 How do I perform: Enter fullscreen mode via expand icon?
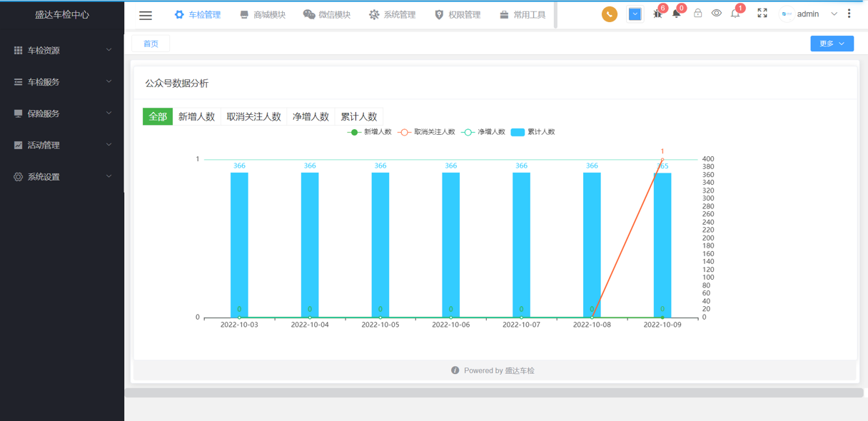point(762,14)
